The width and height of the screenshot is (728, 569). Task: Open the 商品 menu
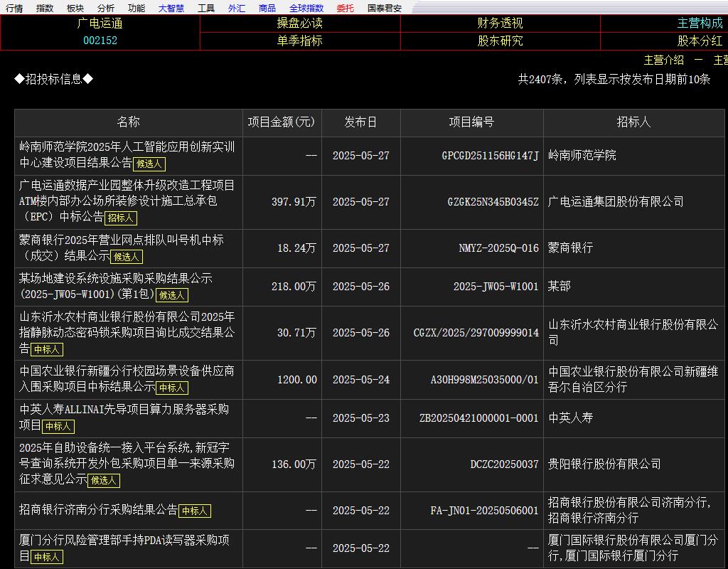point(267,8)
